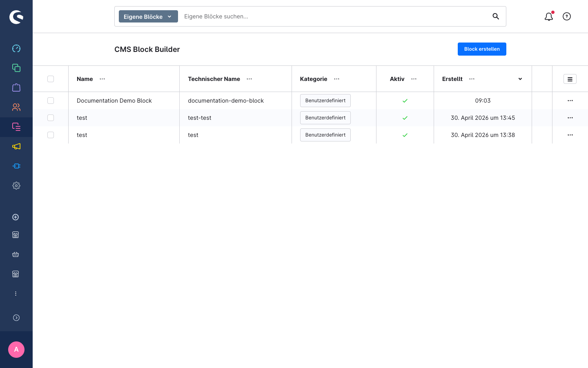
Task: Open actions menu for test-test row
Action: (x=570, y=118)
